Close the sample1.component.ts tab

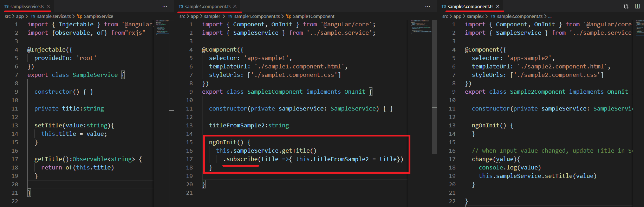click(235, 6)
